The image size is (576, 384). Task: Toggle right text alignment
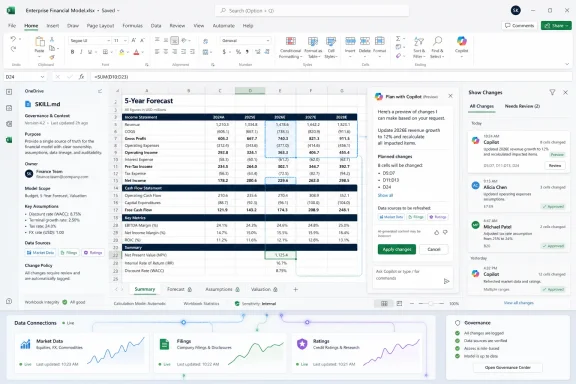[174, 52]
